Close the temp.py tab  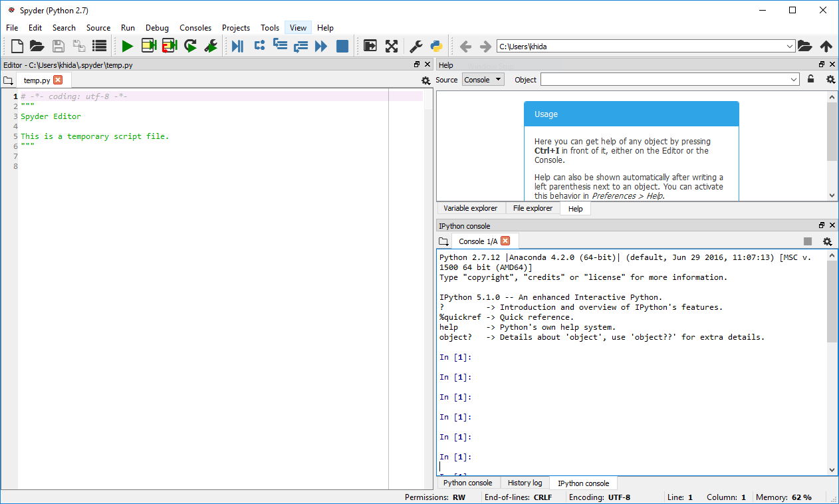[x=58, y=80]
